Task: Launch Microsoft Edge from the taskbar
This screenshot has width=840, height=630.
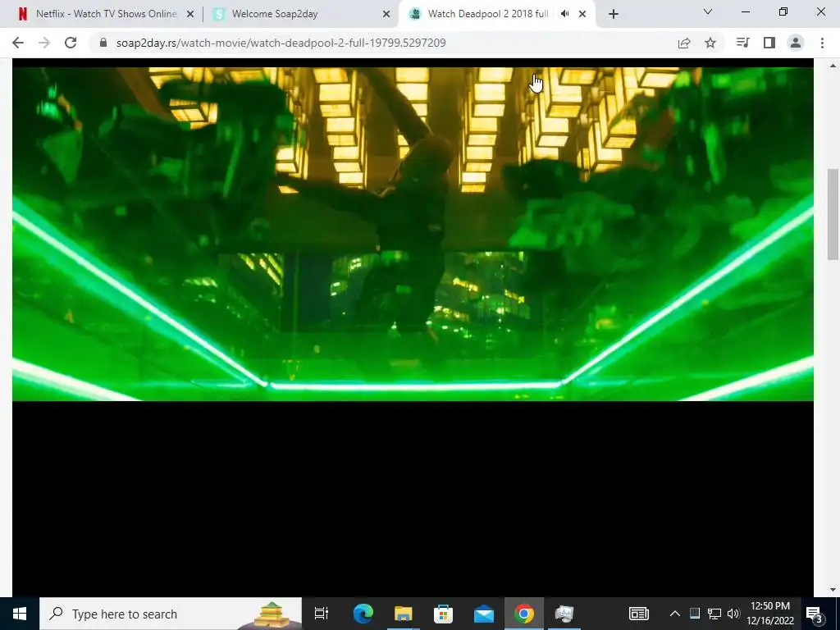Action: click(x=363, y=614)
